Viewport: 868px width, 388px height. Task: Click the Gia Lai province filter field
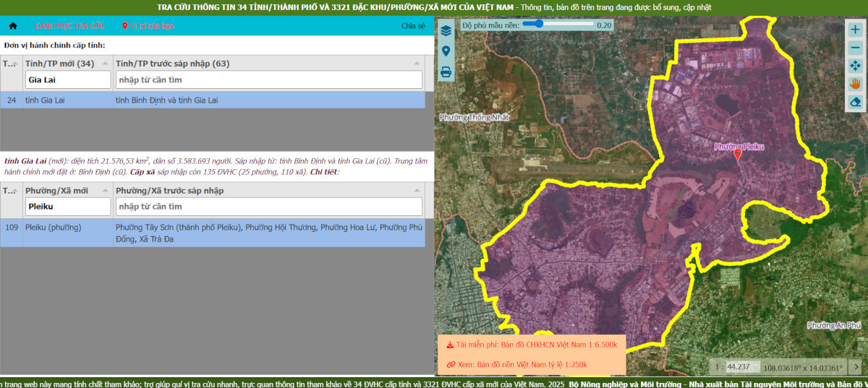[68, 79]
